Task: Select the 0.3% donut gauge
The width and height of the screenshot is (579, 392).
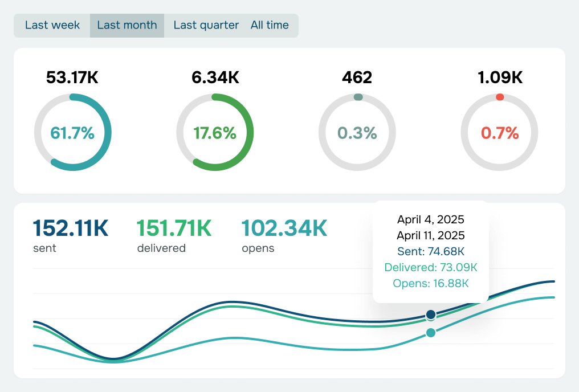Action: pos(357,132)
